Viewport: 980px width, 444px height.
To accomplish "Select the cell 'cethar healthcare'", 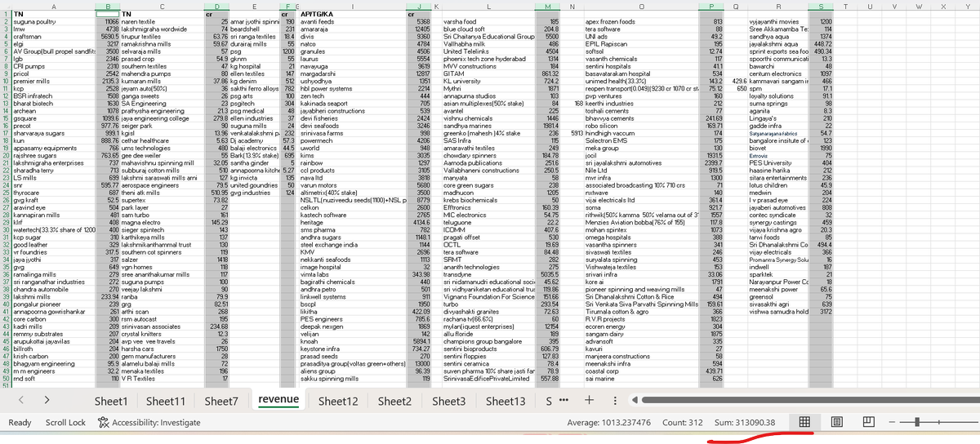I will point(161,141).
